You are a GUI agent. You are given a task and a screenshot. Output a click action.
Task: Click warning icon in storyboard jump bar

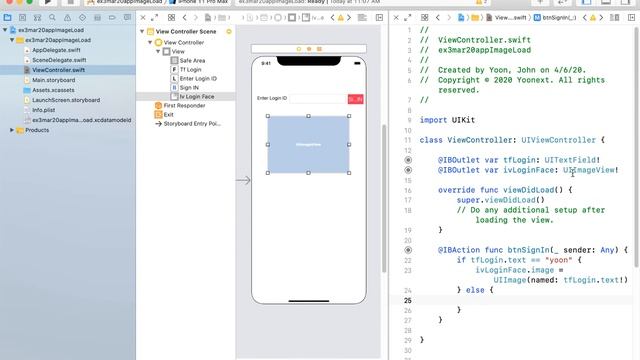pos(340,18)
